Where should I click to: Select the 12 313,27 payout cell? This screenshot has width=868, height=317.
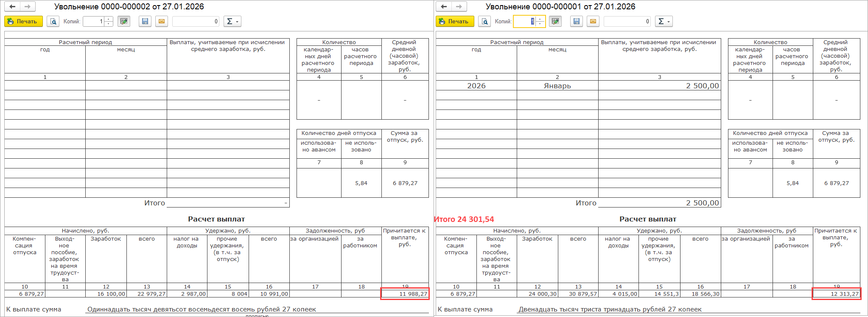[836, 294]
